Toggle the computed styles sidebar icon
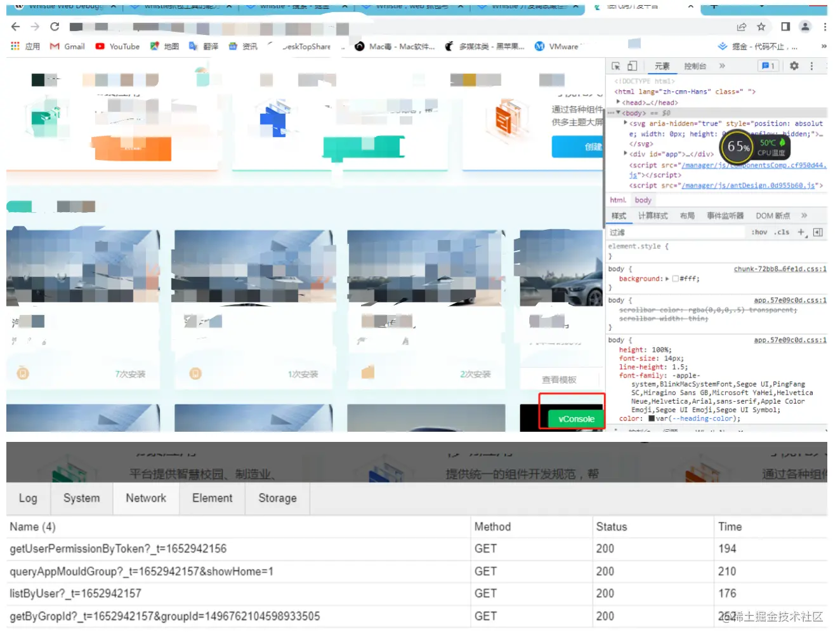Screen dimensions: 840x640 tap(818, 232)
